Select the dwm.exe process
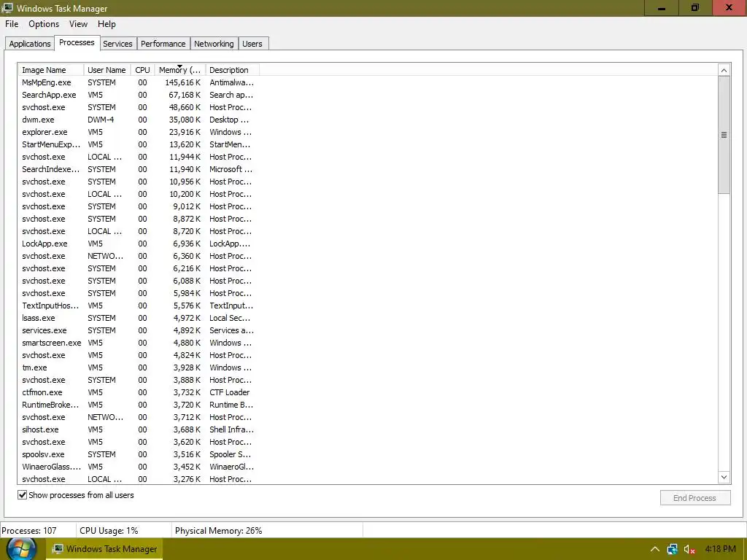The width and height of the screenshot is (747, 560). (138, 120)
